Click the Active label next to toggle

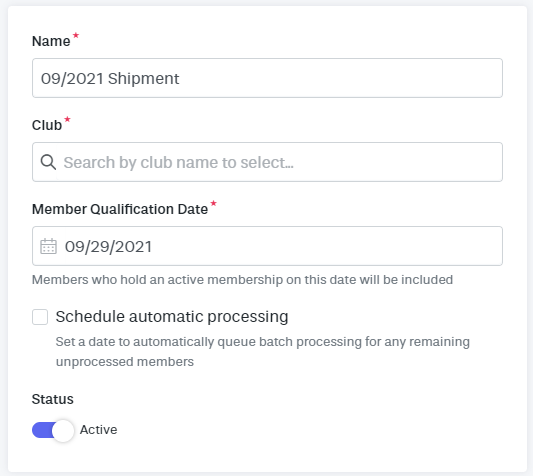coord(99,430)
